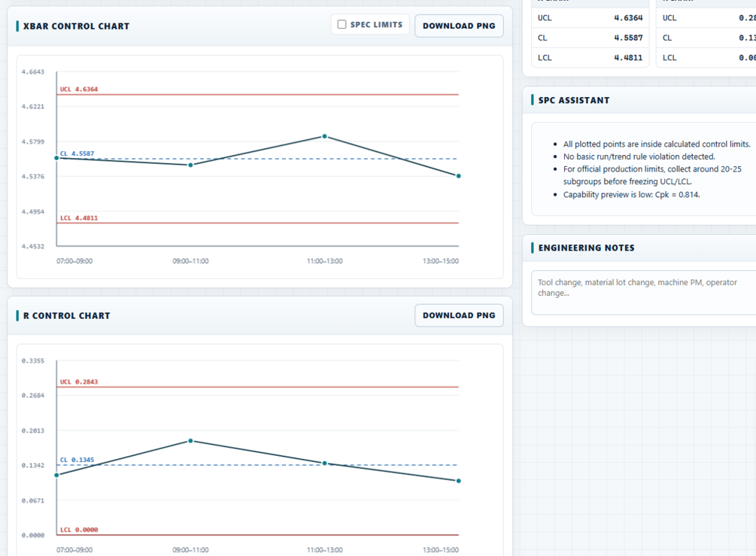Viewport: 756px width, 556px height.
Task: Select the 11:00–13:00 point on Xbar chart
Action: pos(324,136)
